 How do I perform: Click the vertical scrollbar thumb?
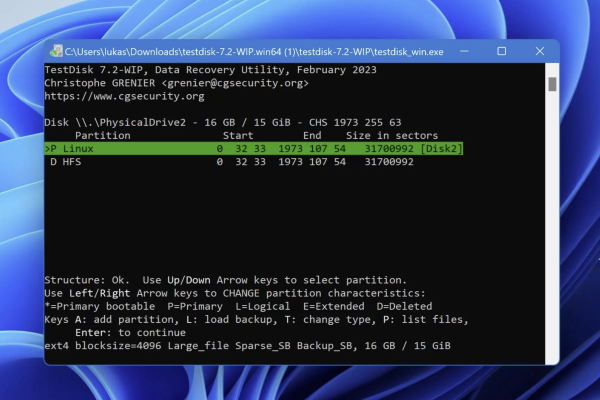(x=552, y=84)
